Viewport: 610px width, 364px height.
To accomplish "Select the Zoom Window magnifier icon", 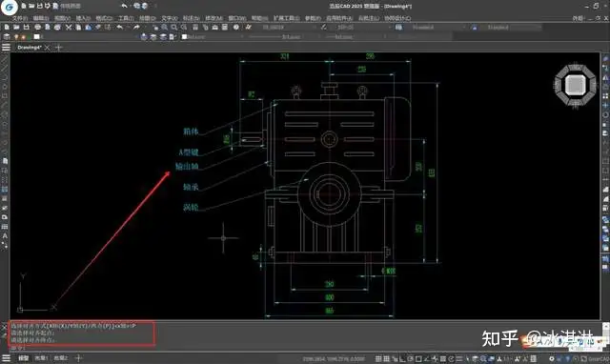I will 173,28.
